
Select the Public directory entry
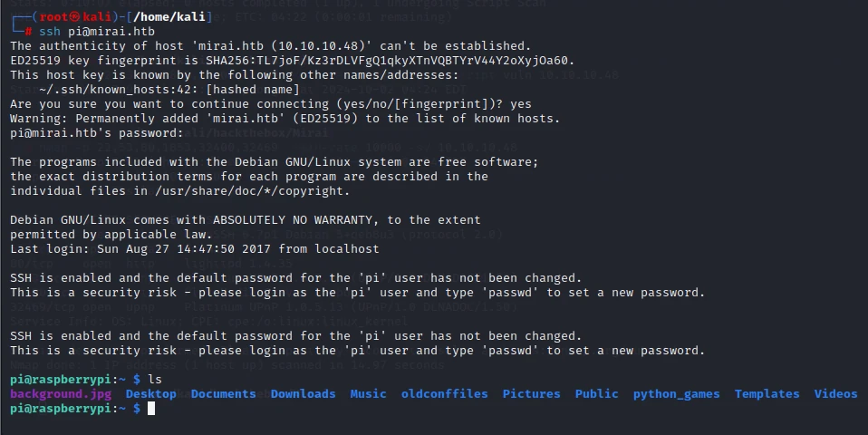point(597,394)
